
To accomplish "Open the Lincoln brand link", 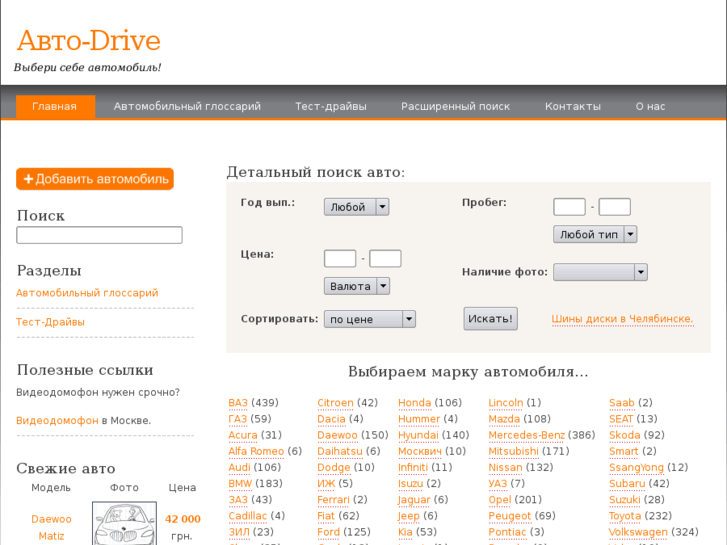I will click(x=506, y=403).
